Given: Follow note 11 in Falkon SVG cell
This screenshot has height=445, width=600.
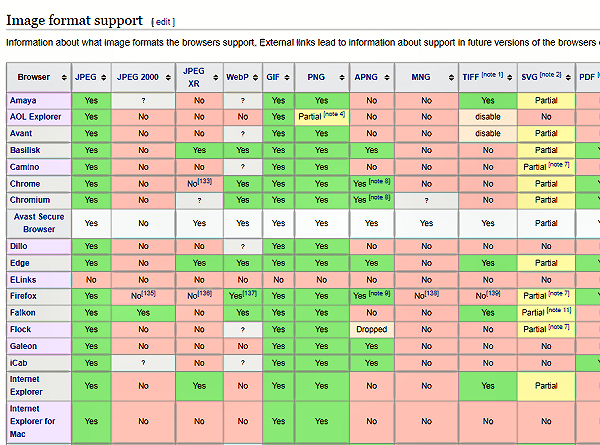Looking at the screenshot, I should [x=559, y=310].
